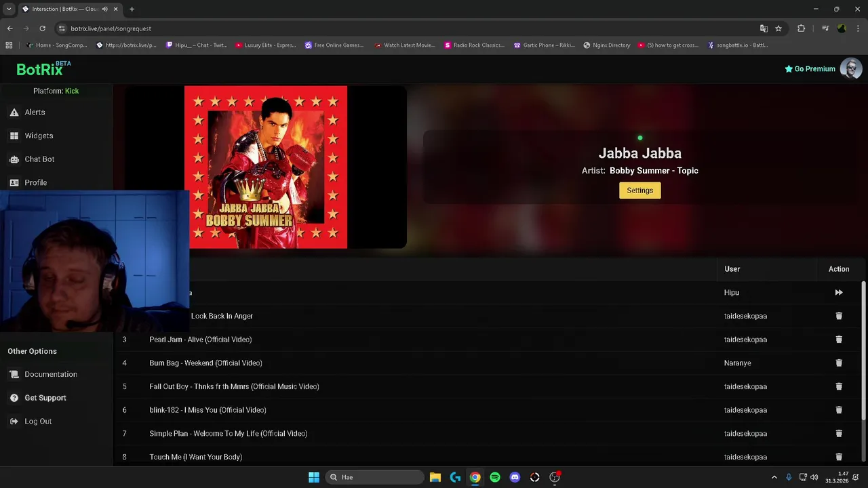This screenshot has width=868, height=488.
Task: Open the media controls icon in Chrome toolbar
Action: tap(825, 28)
